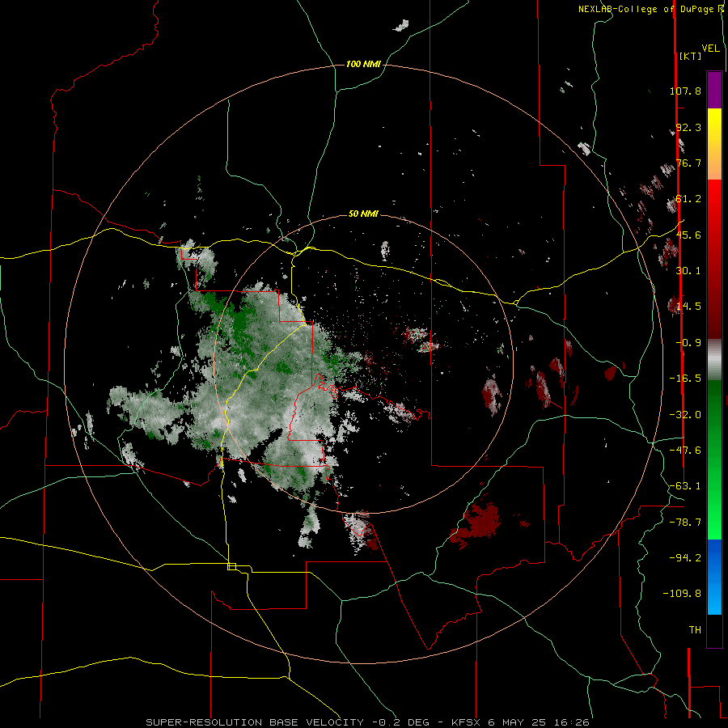Click the Super-Resolution Base Velocity footer caption
The height and width of the screenshot is (728, 728).
(x=368, y=722)
